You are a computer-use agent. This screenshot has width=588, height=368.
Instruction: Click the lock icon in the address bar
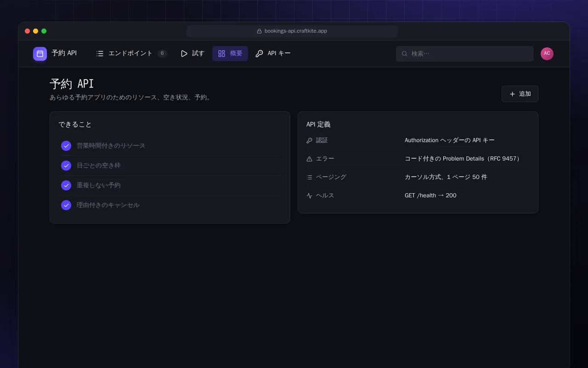pos(259,31)
